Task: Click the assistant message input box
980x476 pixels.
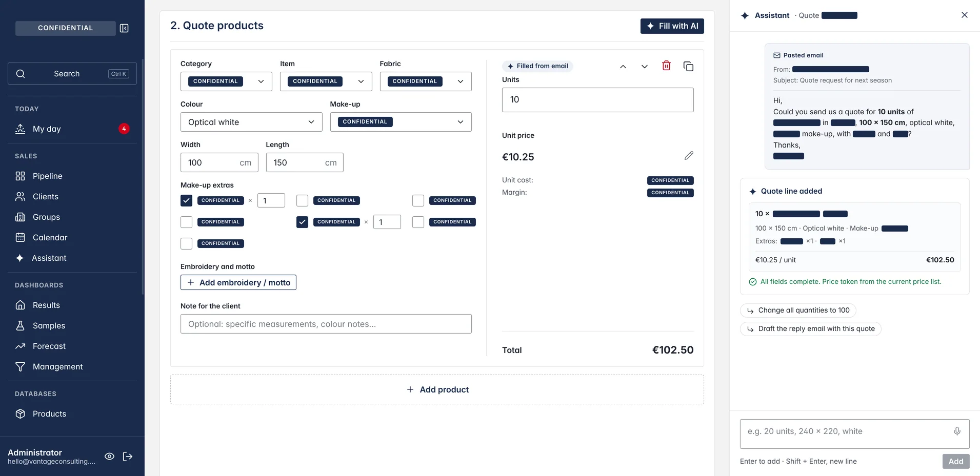Action: 854,434
